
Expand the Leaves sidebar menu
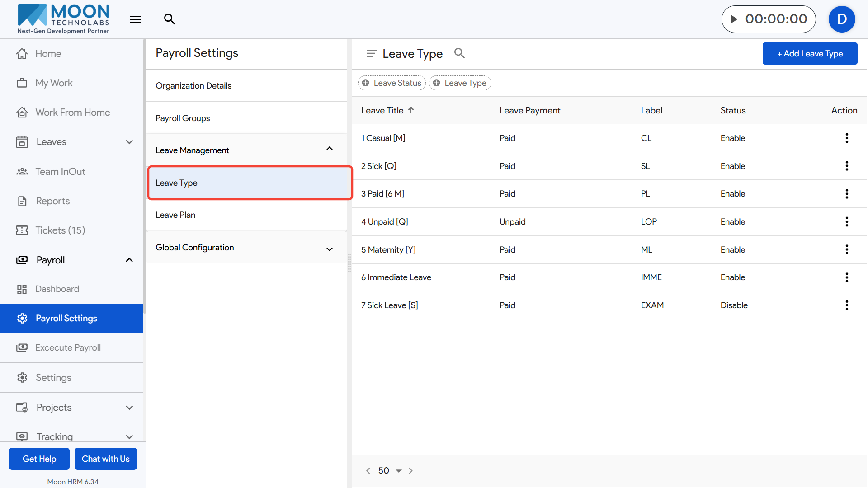pos(129,142)
